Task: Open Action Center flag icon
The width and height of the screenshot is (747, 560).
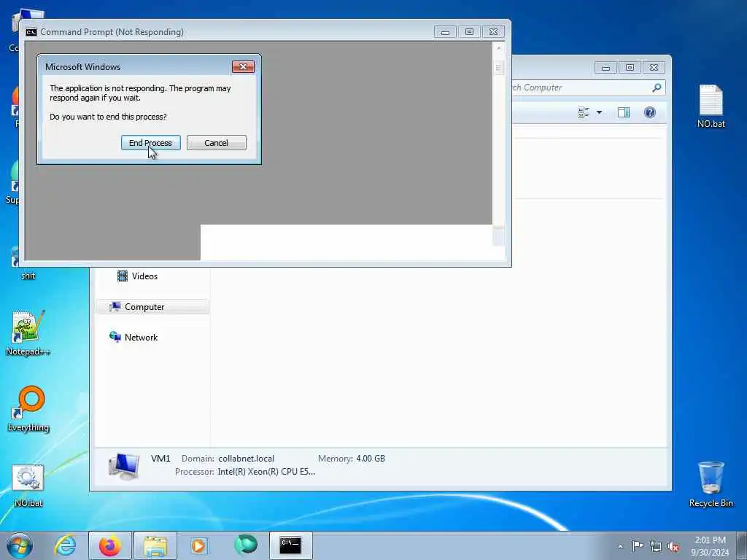Action: [x=638, y=545]
